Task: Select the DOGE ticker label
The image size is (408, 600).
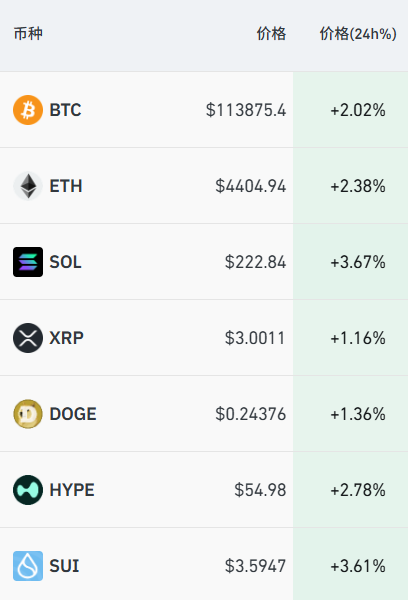Action: tap(73, 414)
